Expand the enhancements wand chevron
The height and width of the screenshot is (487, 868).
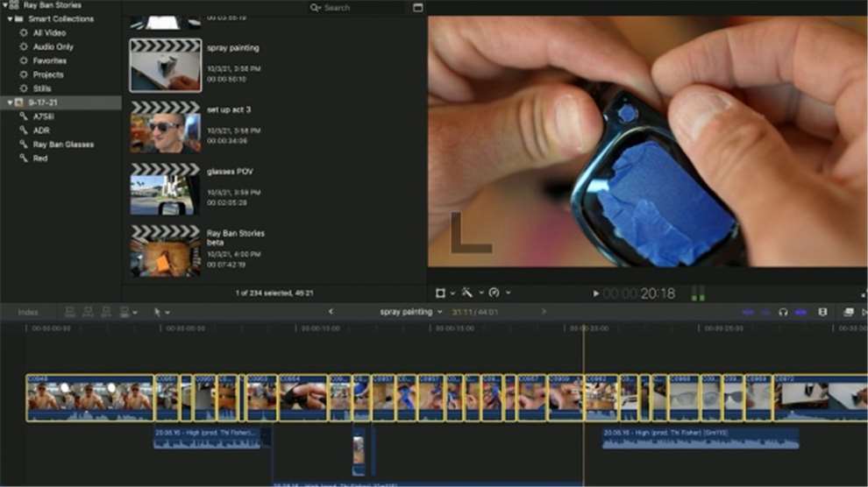click(x=480, y=293)
